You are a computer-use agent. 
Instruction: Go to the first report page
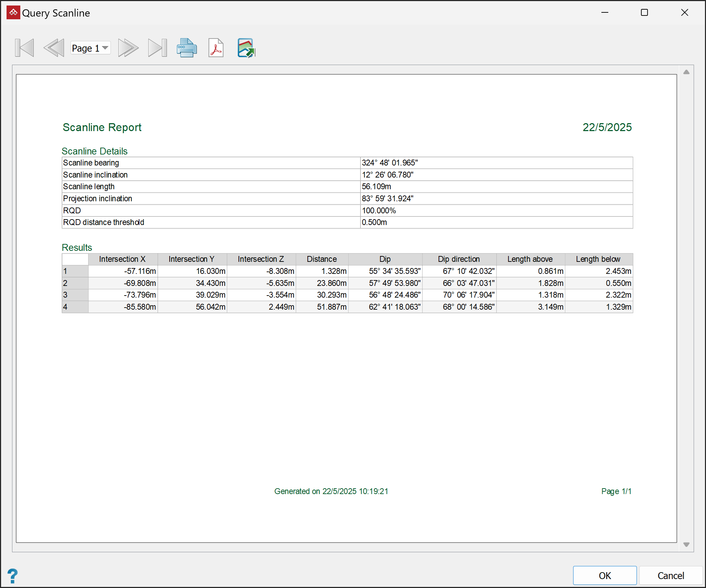24,48
